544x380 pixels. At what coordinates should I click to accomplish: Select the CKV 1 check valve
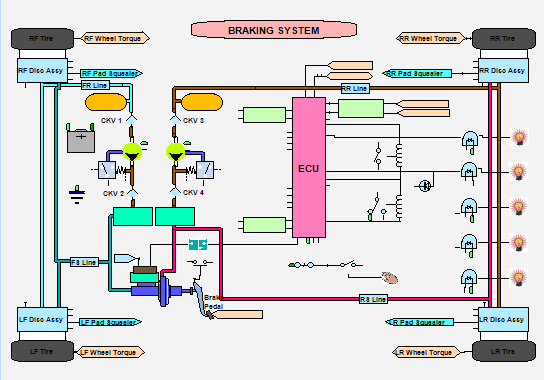pos(131,120)
